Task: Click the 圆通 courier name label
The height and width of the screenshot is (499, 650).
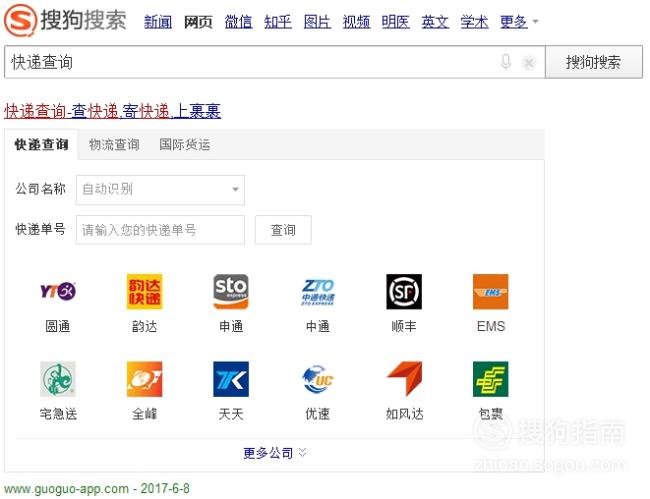Action: point(58,327)
